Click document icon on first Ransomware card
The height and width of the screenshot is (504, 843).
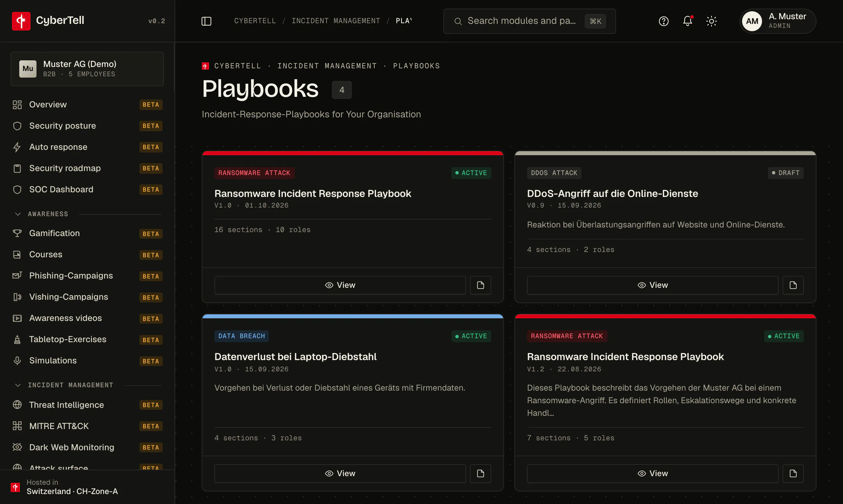480,285
